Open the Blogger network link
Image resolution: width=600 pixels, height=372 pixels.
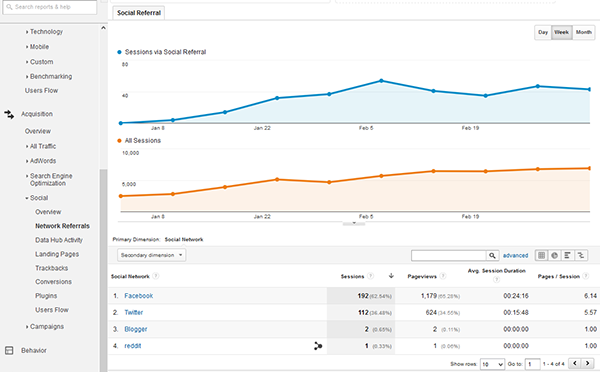pyautogui.click(x=136, y=329)
